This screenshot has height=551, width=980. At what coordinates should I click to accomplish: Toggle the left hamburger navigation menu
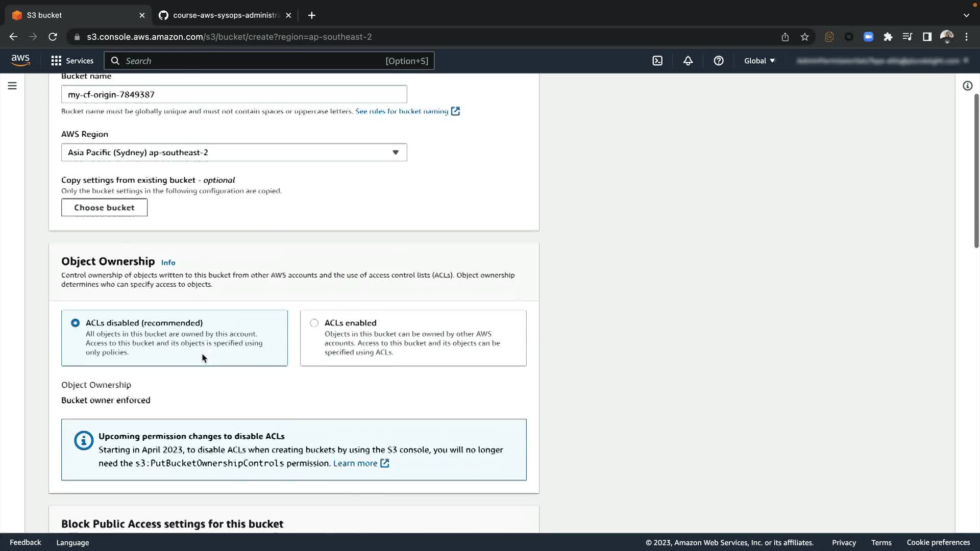pos(12,86)
